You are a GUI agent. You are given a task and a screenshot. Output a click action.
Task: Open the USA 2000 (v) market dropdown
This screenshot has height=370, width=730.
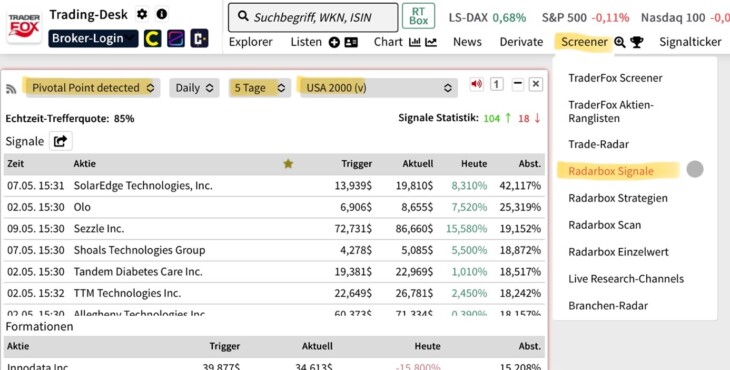(x=379, y=87)
